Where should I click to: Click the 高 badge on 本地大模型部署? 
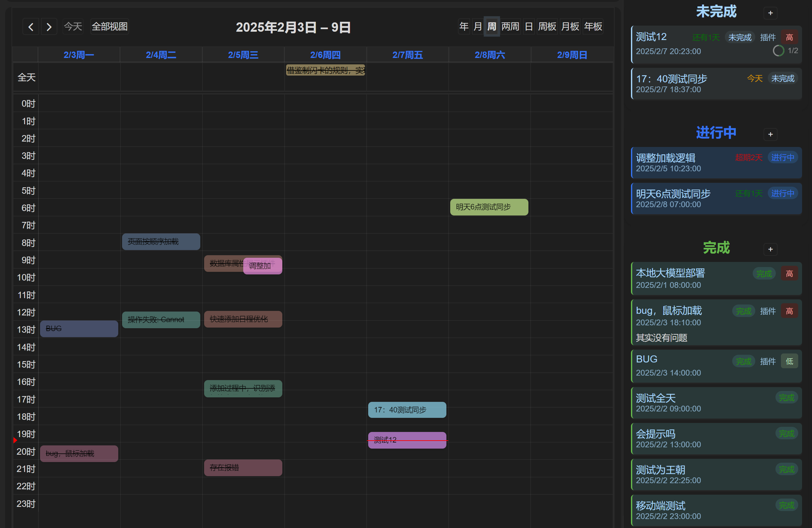tap(789, 274)
